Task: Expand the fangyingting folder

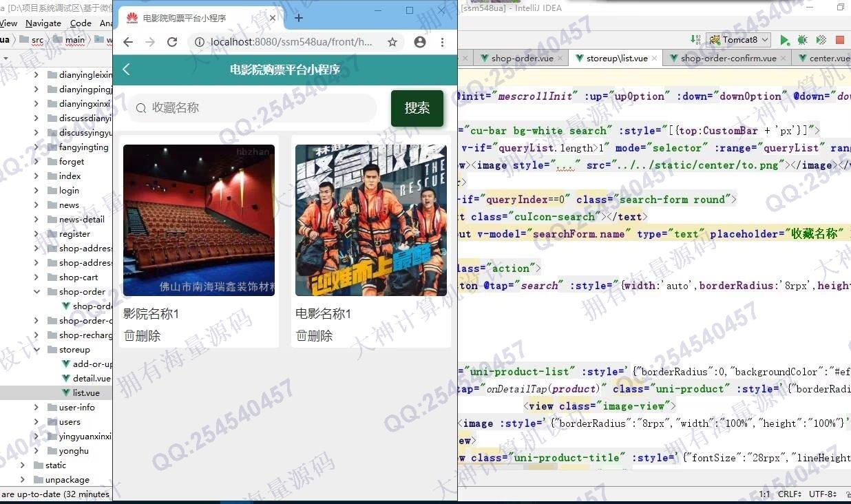Action: click(x=36, y=147)
